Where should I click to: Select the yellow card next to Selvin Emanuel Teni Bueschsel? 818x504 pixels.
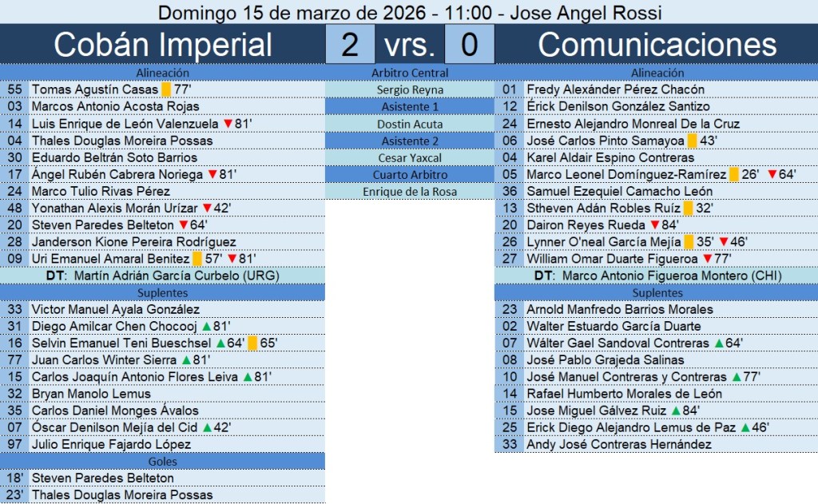click(x=252, y=343)
